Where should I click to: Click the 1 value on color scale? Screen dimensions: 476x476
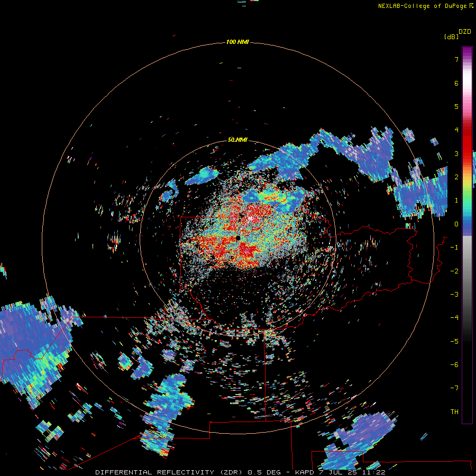[456, 200]
